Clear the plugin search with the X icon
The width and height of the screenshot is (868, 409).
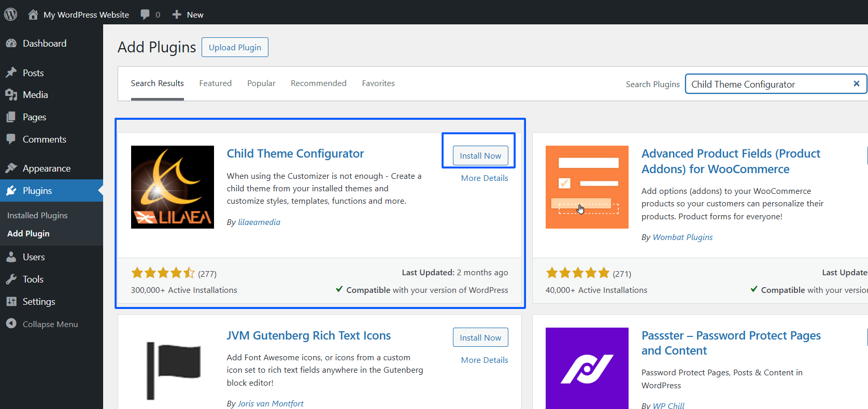856,83
